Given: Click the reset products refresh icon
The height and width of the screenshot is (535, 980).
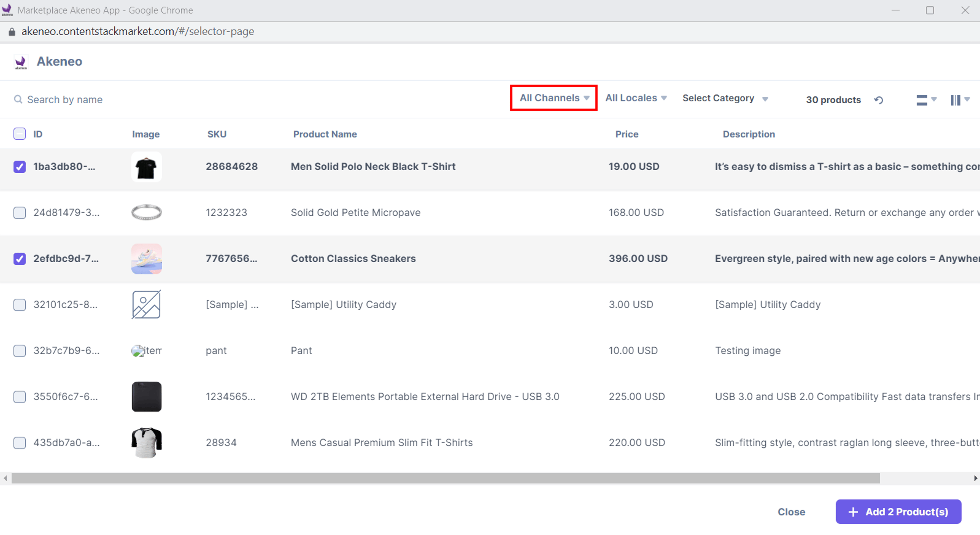Looking at the screenshot, I should tap(878, 100).
